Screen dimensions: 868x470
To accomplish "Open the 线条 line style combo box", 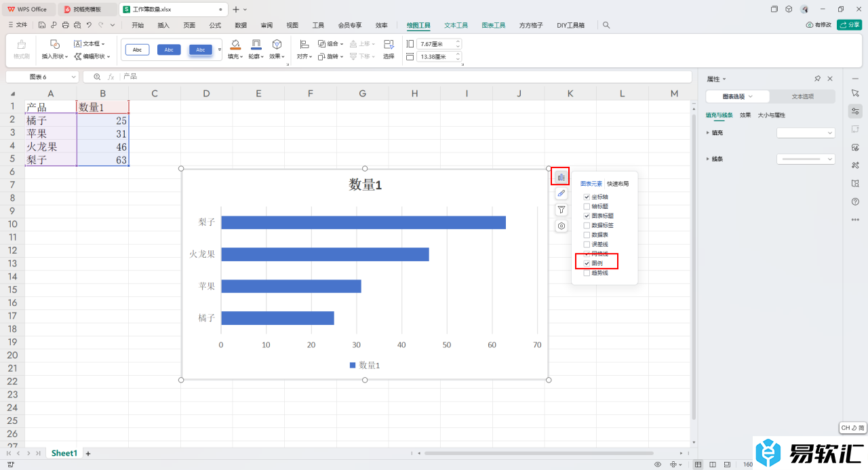I will 805,159.
